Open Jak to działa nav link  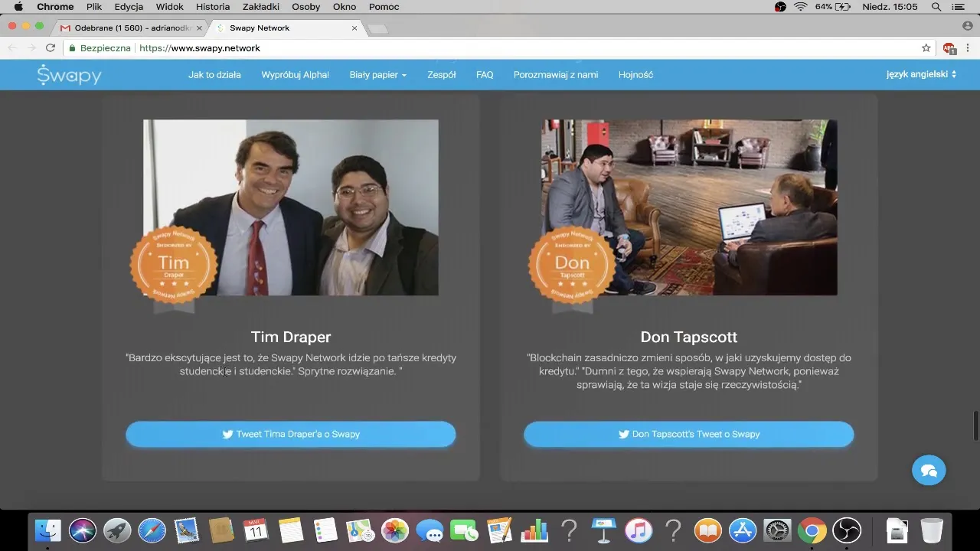[x=214, y=75]
